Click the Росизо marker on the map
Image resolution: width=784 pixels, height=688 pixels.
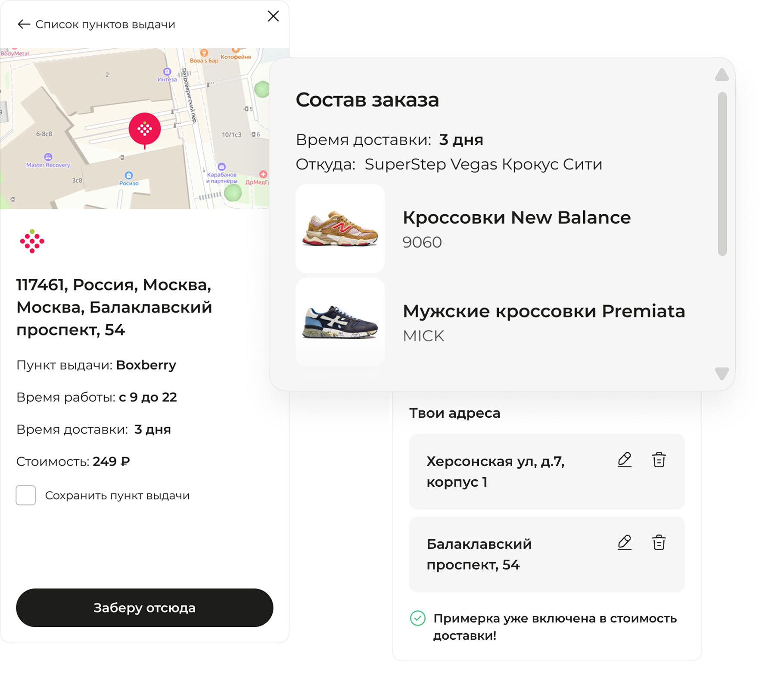129,175
